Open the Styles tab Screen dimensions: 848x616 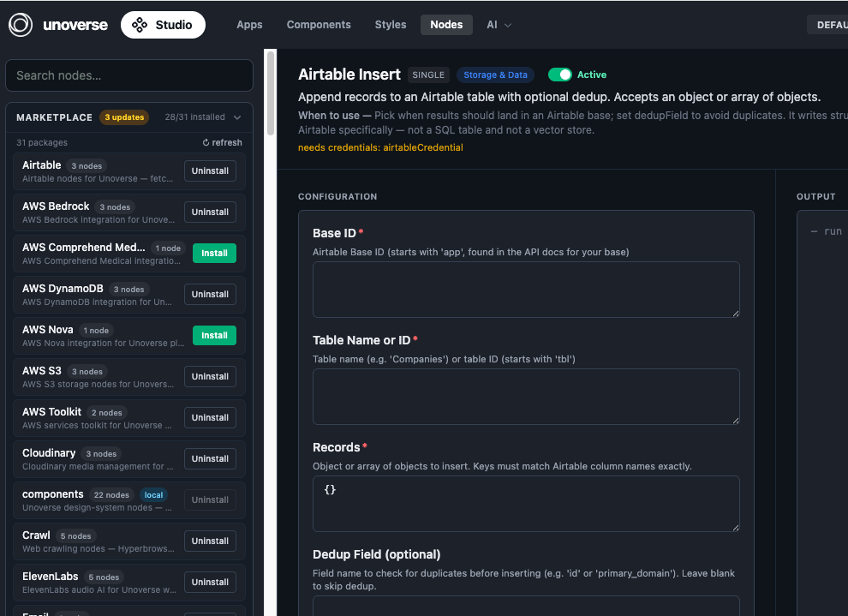point(391,25)
